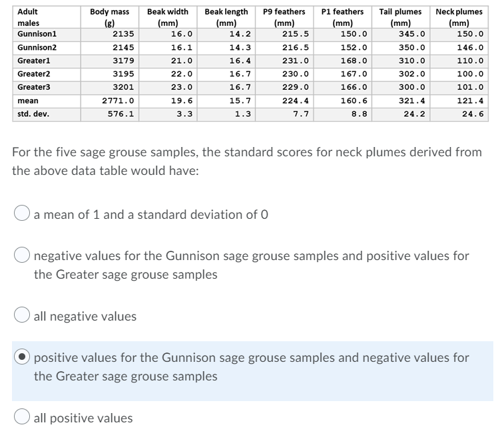Click the Tail plumes column header
This screenshot has height=443, width=504.
[401, 17]
